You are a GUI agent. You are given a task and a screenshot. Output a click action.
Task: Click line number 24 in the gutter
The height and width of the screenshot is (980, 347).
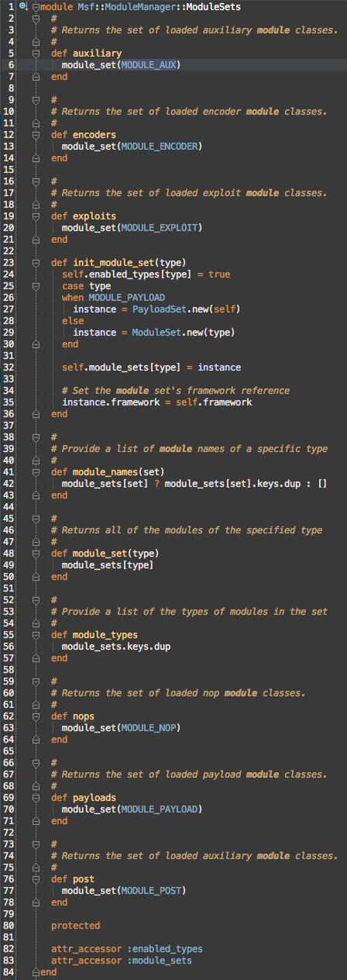click(9, 274)
